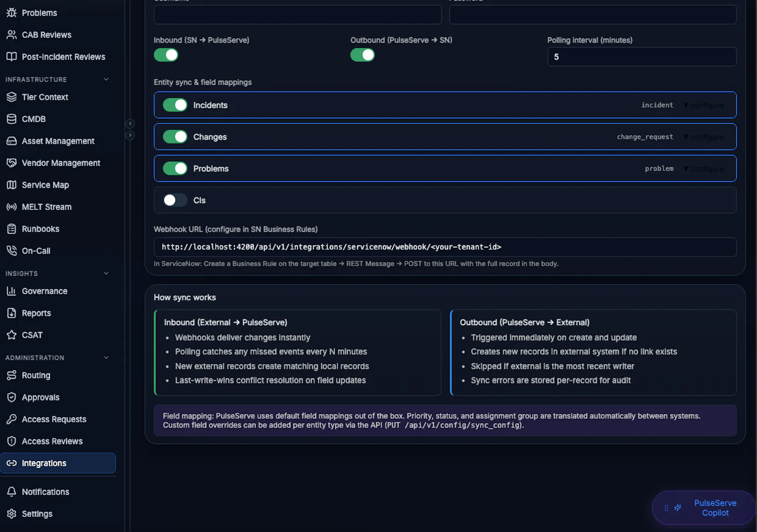Expand sidebar with right chevron
757x532 pixels.
click(130, 135)
